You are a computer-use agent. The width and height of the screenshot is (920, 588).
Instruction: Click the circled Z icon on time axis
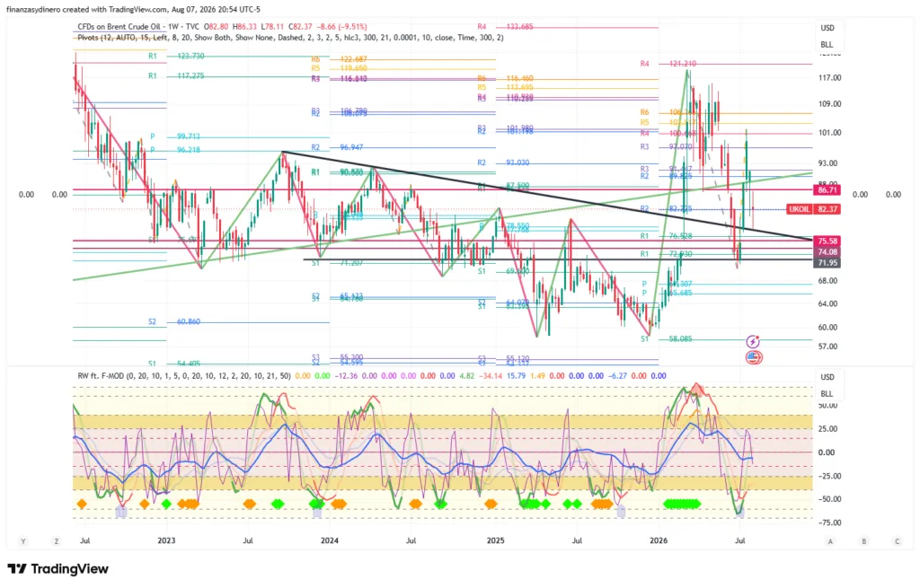(57, 541)
